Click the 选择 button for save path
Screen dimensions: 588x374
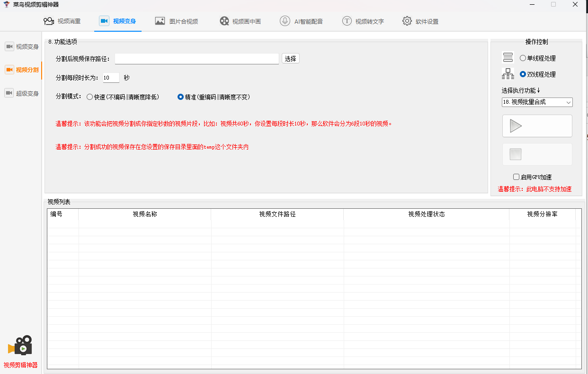click(x=290, y=59)
